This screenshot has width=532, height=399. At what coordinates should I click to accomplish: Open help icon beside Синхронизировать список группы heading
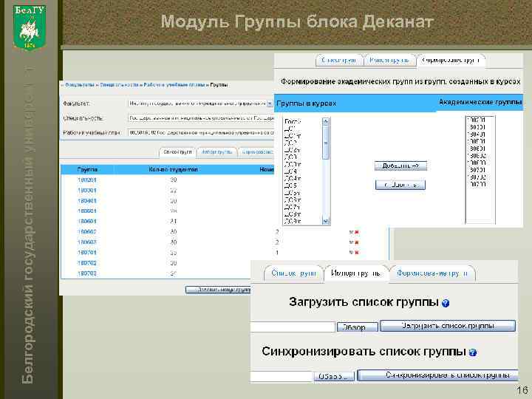tap(473, 352)
